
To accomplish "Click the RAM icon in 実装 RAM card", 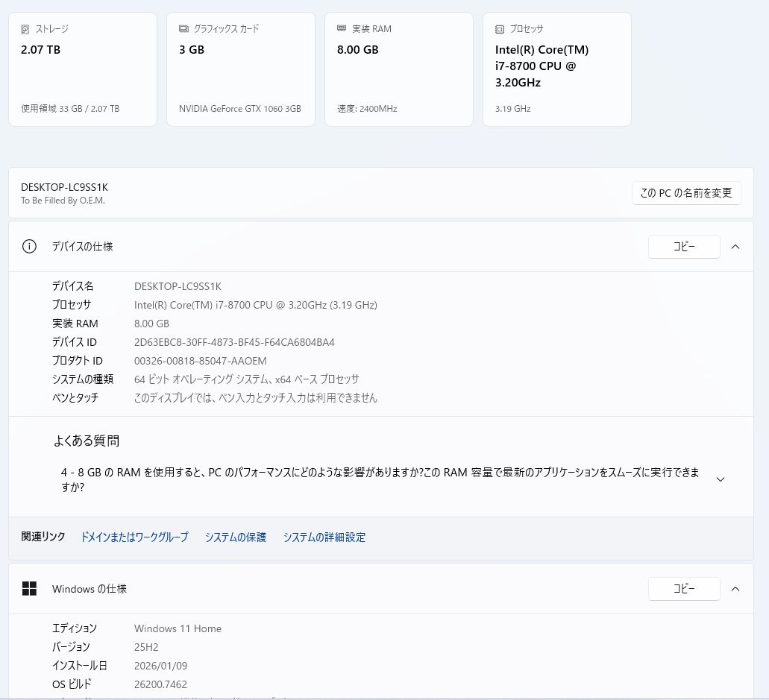I will click(342, 29).
